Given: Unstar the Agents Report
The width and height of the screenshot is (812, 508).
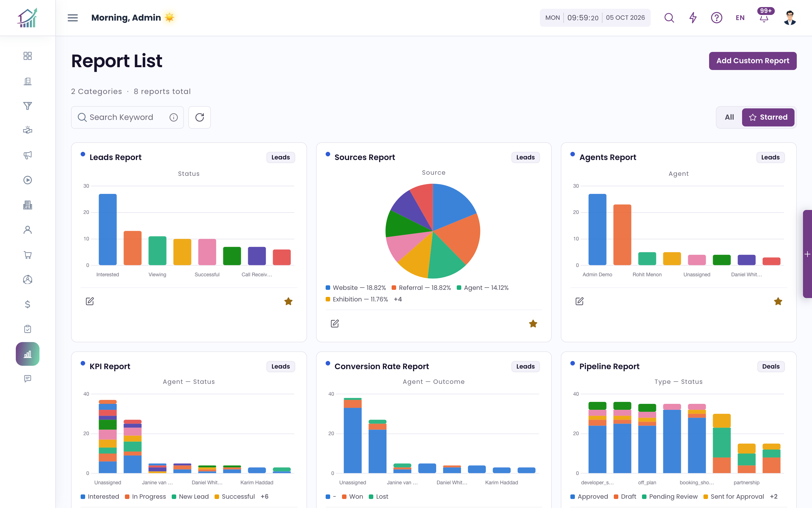Looking at the screenshot, I should [x=778, y=301].
